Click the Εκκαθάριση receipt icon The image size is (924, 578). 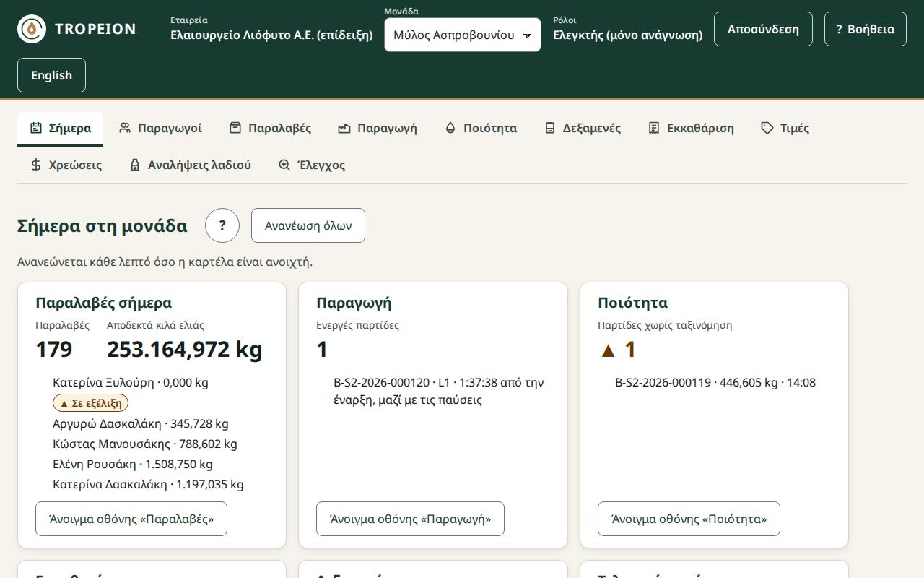click(654, 128)
